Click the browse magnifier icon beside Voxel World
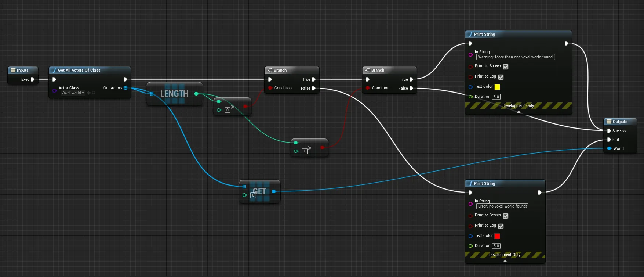The width and height of the screenshot is (644, 277). [94, 93]
